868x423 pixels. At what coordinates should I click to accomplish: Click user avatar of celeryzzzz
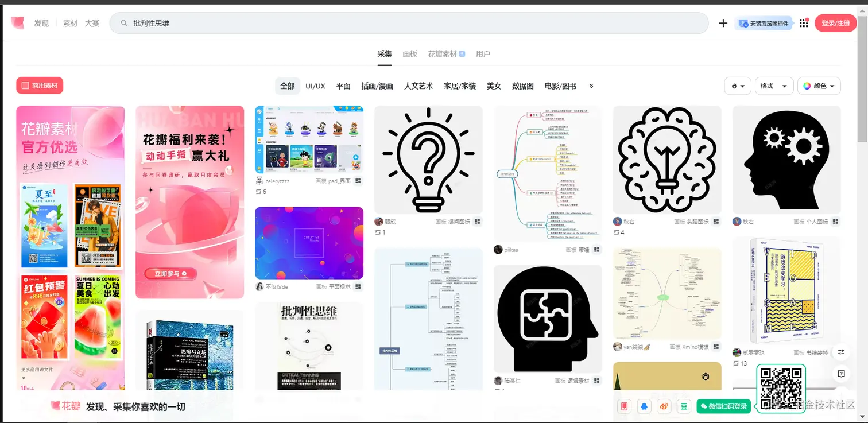(x=259, y=180)
